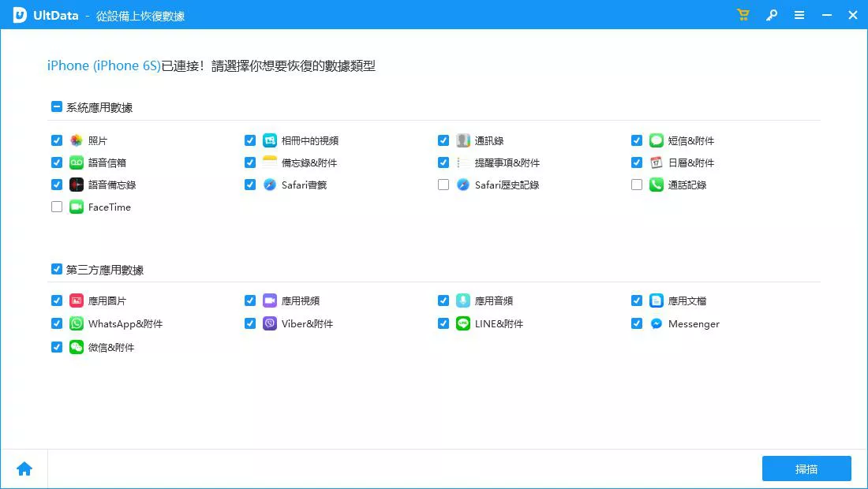Click the Safari書籤 bookmark icon
Screen dimensions: 868x489
(x=268, y=185)
